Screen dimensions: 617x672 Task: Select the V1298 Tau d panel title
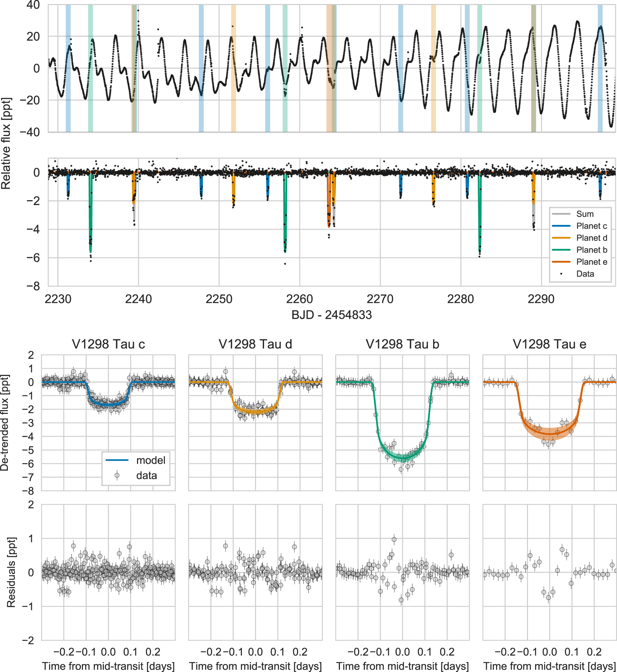(255, 344)
